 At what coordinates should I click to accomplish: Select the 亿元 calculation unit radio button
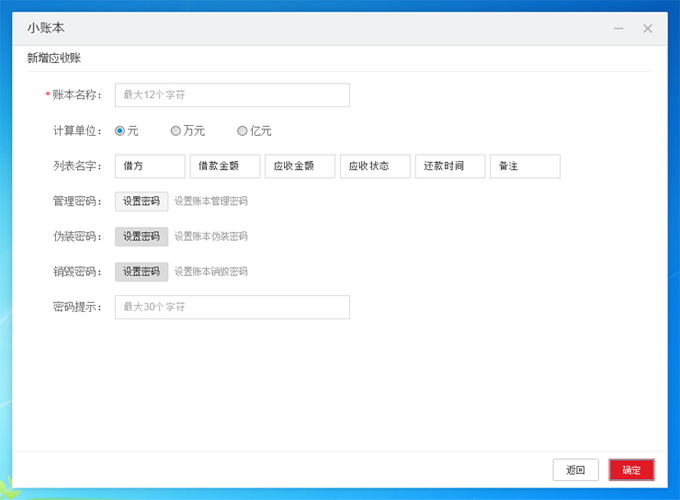[242, 131]
